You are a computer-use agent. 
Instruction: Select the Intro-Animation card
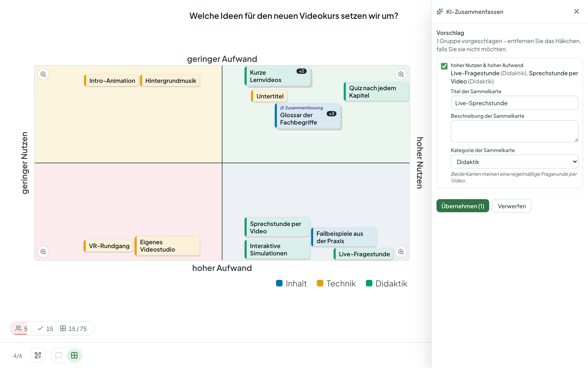(111, 81)
